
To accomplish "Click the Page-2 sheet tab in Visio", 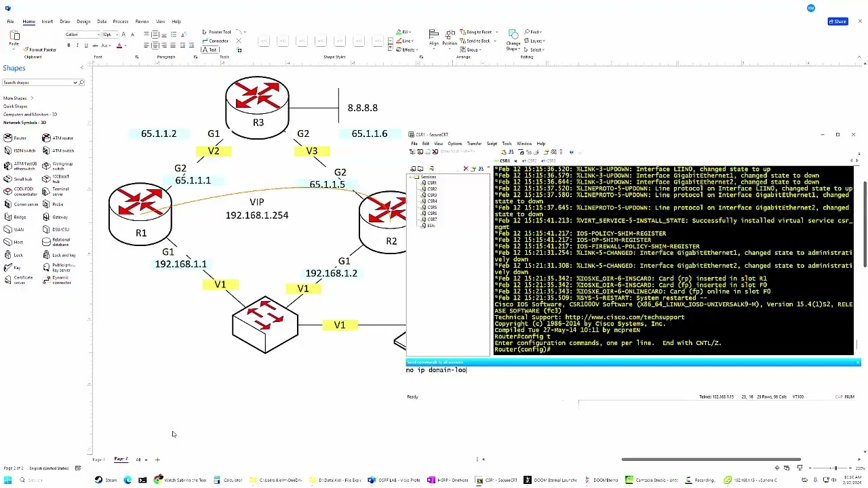I will pos(121,460).
